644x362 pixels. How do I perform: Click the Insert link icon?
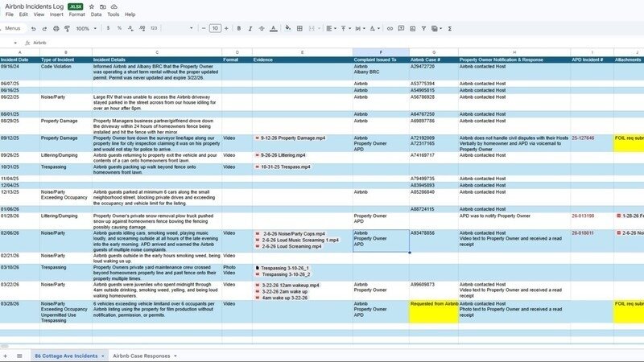(390, 28)
